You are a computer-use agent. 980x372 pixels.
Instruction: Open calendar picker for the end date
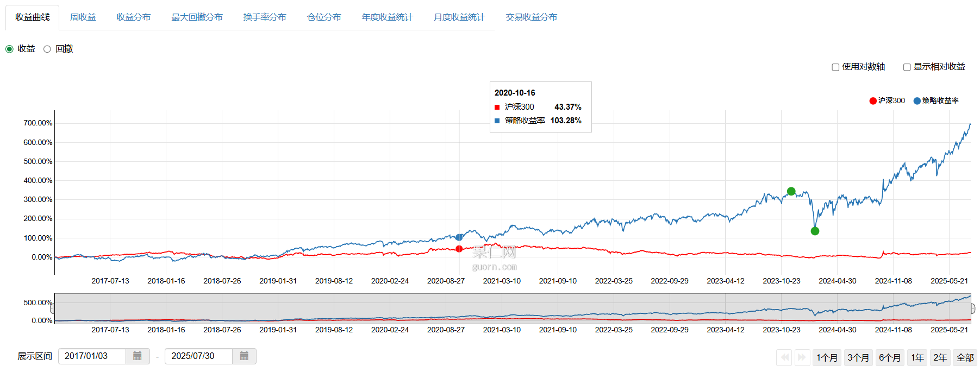244,356
